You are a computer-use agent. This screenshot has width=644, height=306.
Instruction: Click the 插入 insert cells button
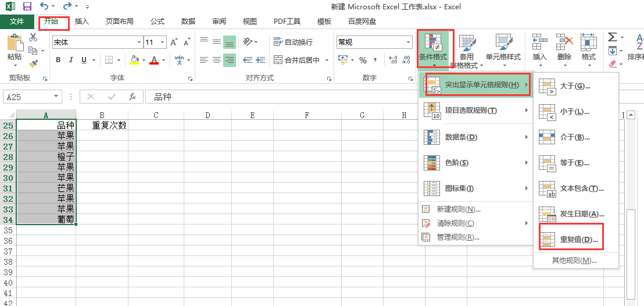(x=540, y=50)
